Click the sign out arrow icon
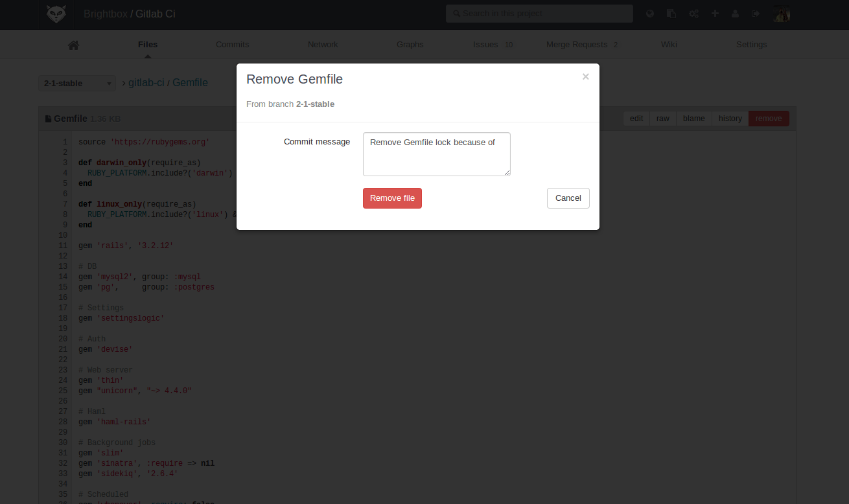The width and height of the screenshot is (849, 504). (x=756, y=14)
